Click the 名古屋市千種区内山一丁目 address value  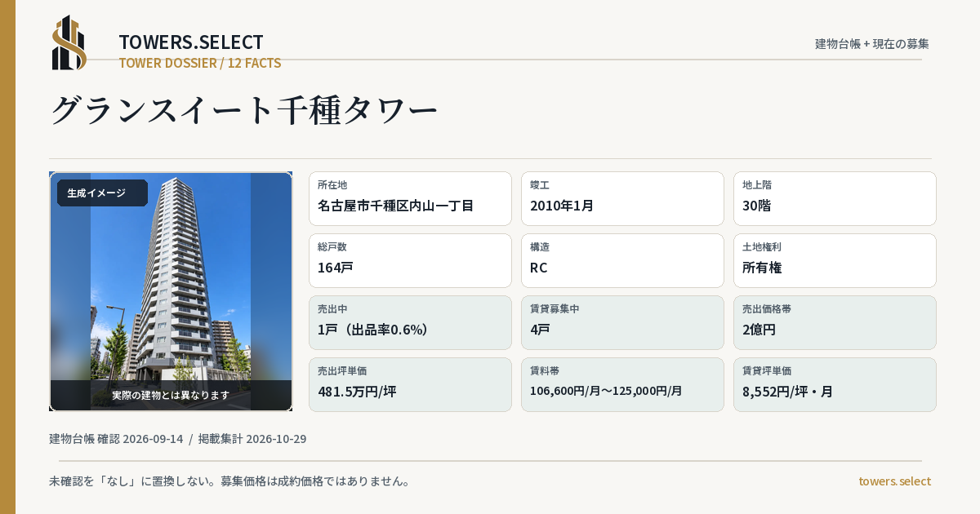(x=395, y=206)
